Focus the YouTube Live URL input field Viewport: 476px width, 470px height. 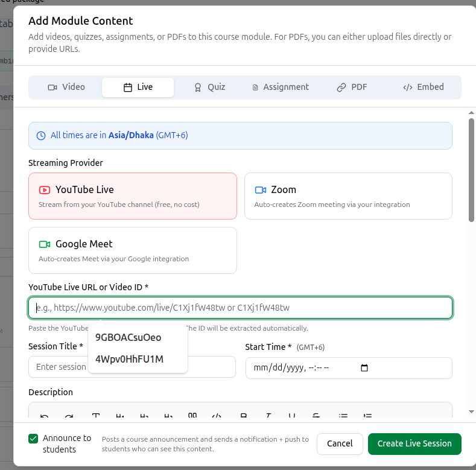[241, 308]
